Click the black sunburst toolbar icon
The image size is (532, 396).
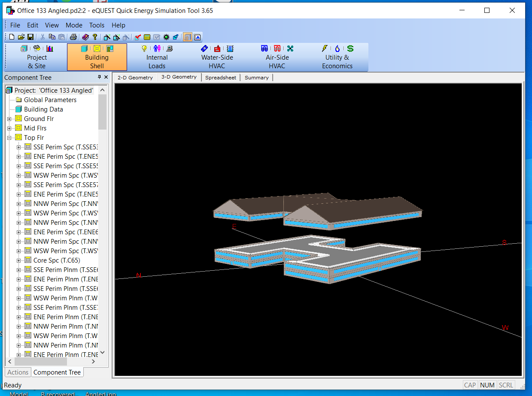pos(166,37)
